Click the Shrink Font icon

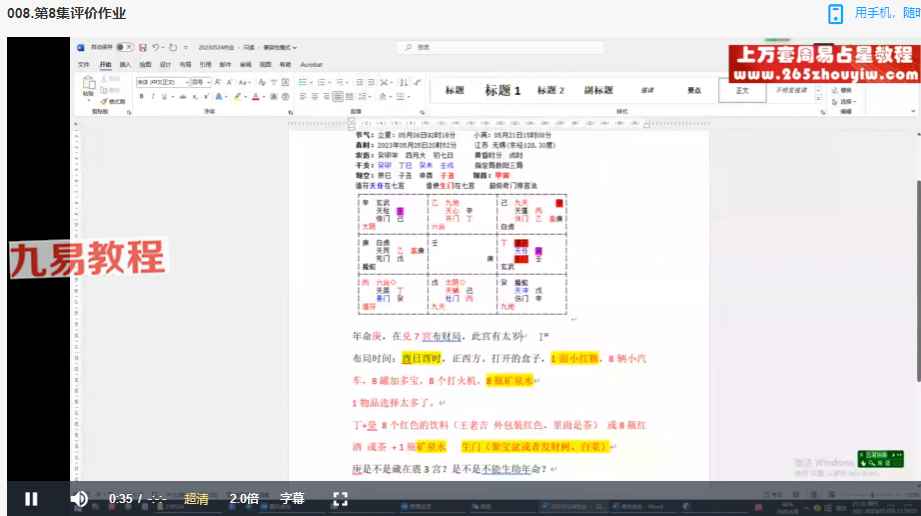tap(229, 82)
